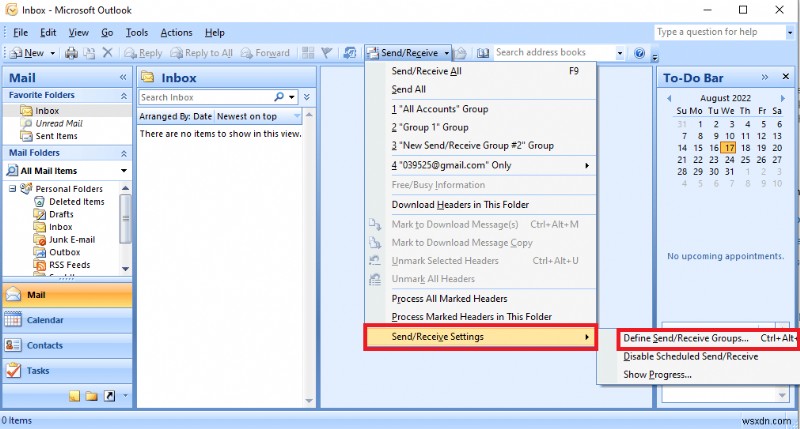
Task: Switch to Tasks in navigation pane
Action: (67, 371)
